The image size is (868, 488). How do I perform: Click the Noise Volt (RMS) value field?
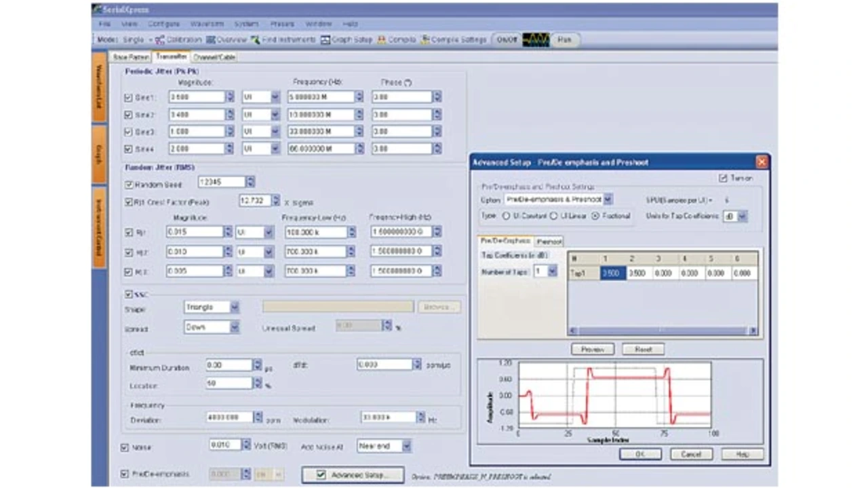click(224, 446)
